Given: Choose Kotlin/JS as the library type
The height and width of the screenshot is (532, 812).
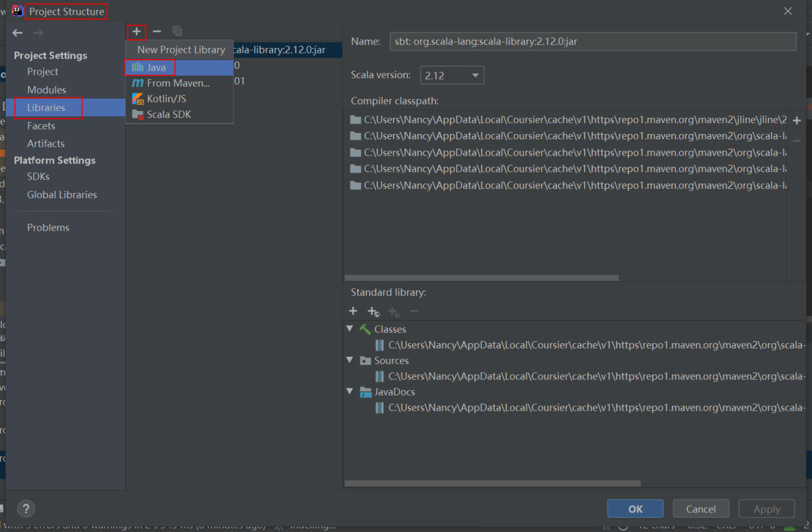Looking at the screenshot, I should (x=179, y=99).
